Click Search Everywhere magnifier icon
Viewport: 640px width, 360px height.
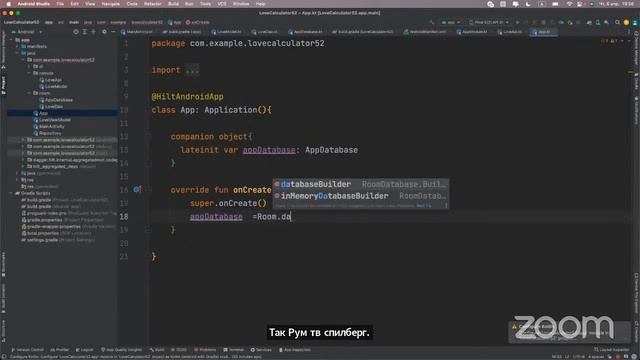[x=617, y=22]
